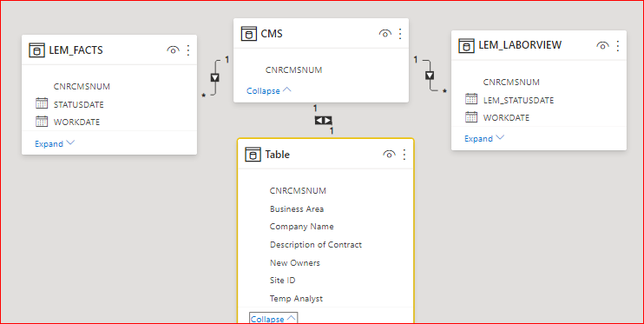The height and width of the screenshot is (324, 644).
Task: Click calendar icon beside LEM_STATUSDATE field
Action: [x=471, y=99]
